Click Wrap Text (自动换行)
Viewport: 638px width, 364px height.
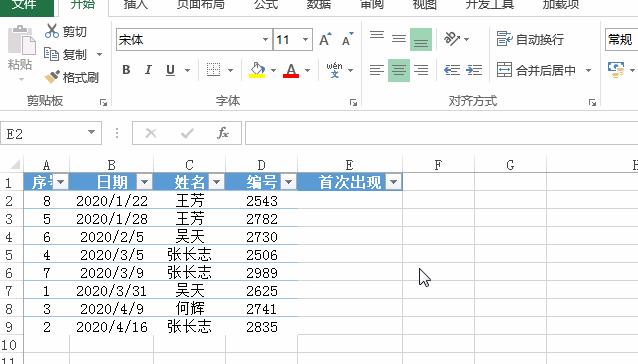pos(530,39)
